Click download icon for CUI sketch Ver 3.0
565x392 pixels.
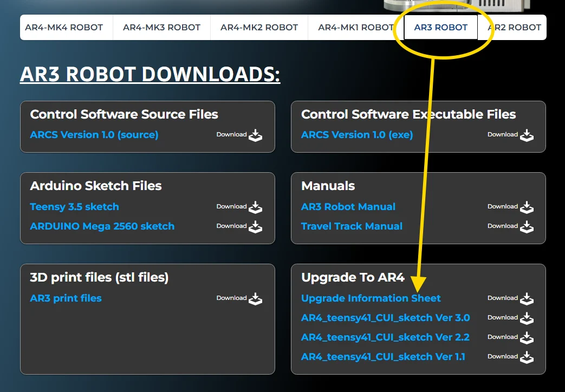tap(527, 318)
